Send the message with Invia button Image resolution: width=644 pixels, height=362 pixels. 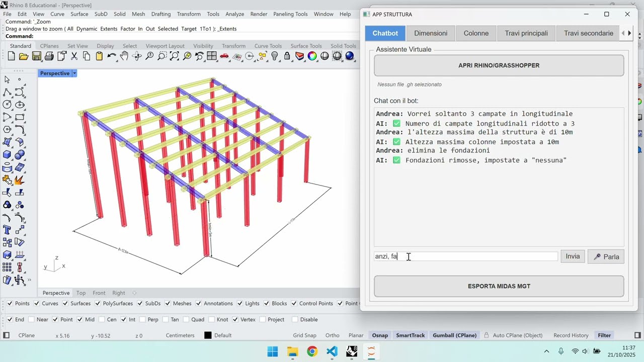click(x=573, y=256)
